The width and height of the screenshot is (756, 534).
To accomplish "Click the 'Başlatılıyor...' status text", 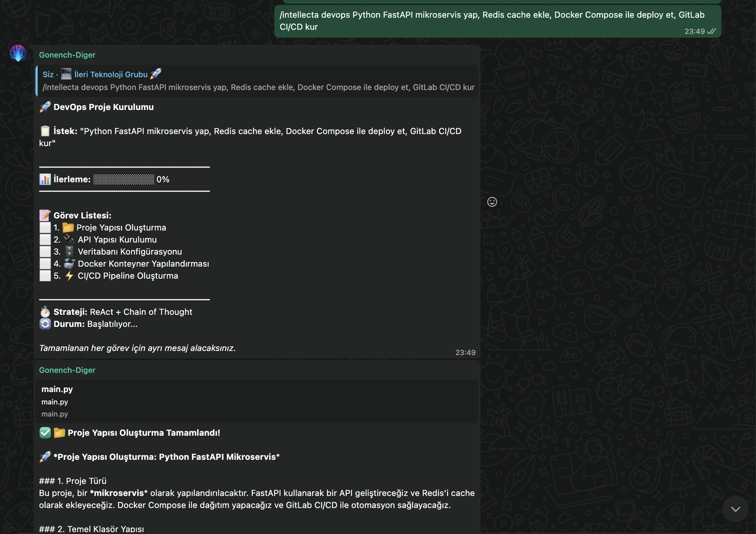I will coord(112,324).
